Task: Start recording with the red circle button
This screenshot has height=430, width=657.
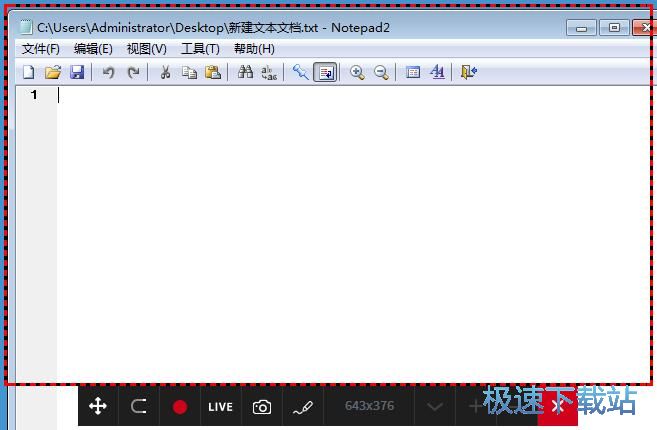Action: point(180,407)
